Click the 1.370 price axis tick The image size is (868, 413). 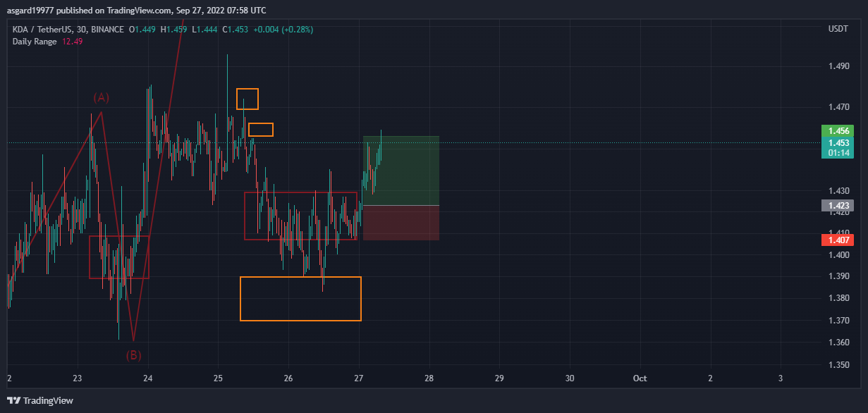[838, 321]
